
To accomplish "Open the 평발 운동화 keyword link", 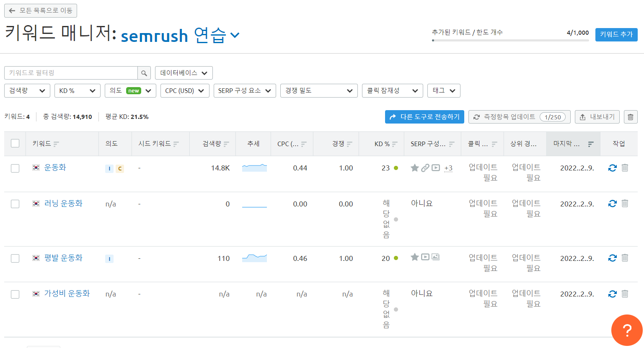I will (63, 258).
